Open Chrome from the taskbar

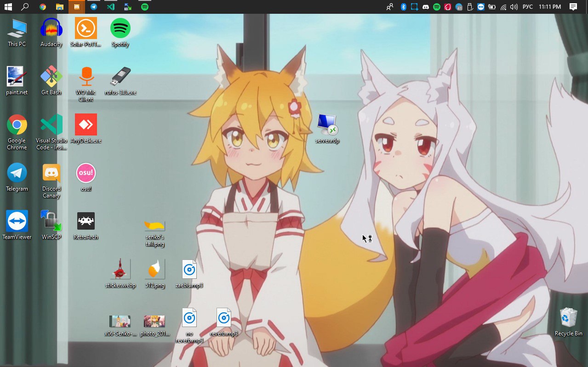pos(42,7)
